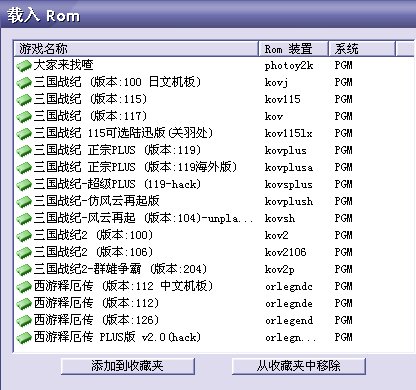Click the chip icon for the kov2 row
Image resolution: width=416 pixels, height=390 pixels.
(24, 236)
